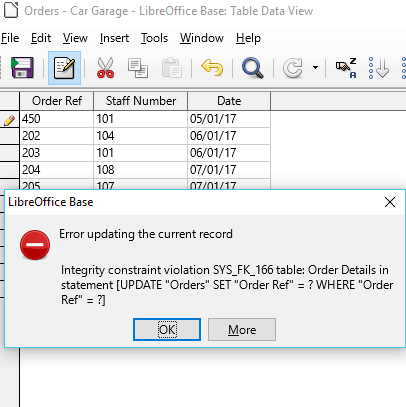The width and height of the screenshot is (406, 407).
Task: Open the Refresh dropdown arrow
Action: (315, 68)
